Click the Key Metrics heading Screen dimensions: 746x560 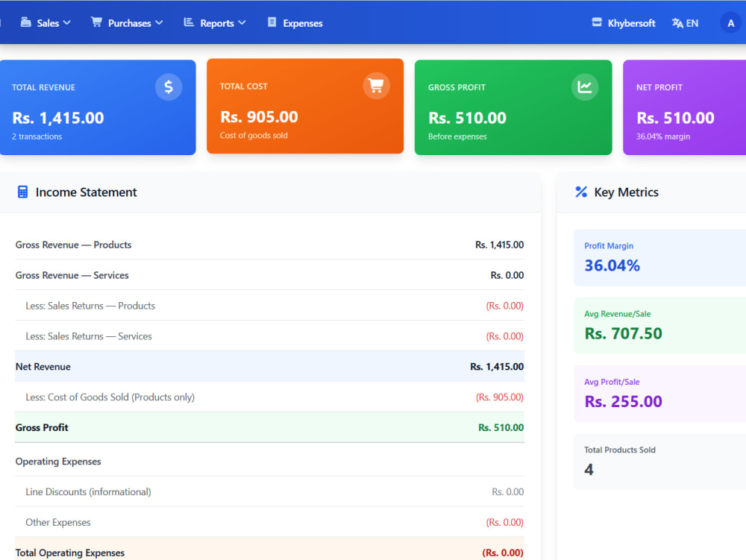point(626,192)
